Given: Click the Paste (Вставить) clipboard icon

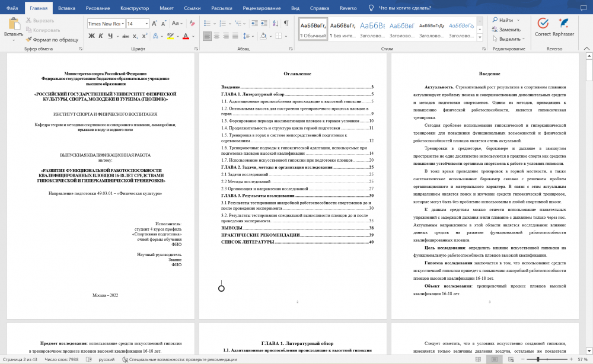Looking at the screenshot, I should point(14,24).
